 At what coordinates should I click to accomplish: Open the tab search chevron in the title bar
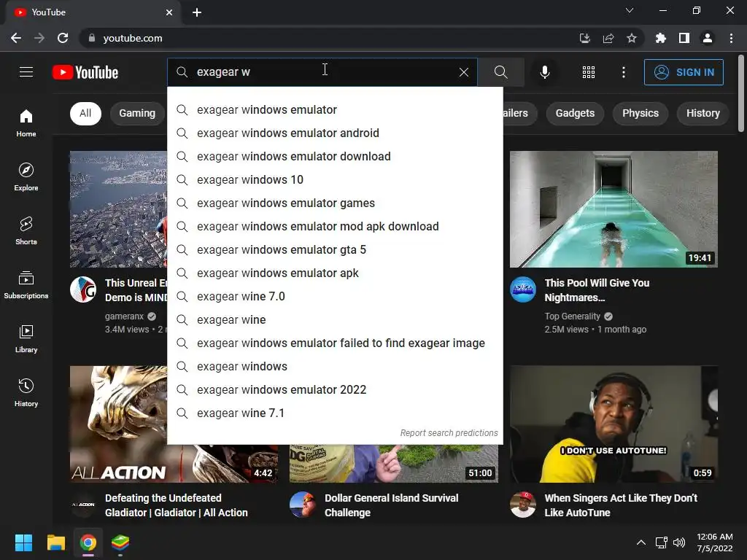630,10
